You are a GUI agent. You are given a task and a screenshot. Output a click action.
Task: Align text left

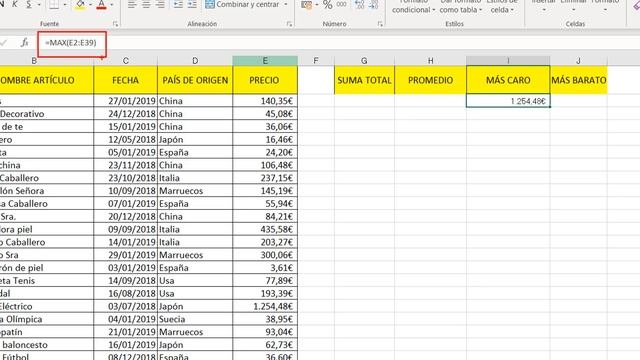tap(132, 4)
